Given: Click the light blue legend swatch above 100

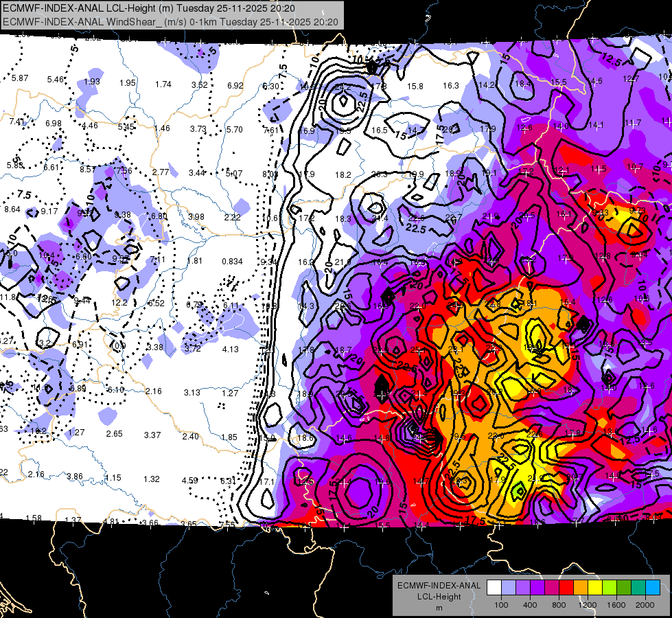Looking at the screenshot, I should pos(509,587).
